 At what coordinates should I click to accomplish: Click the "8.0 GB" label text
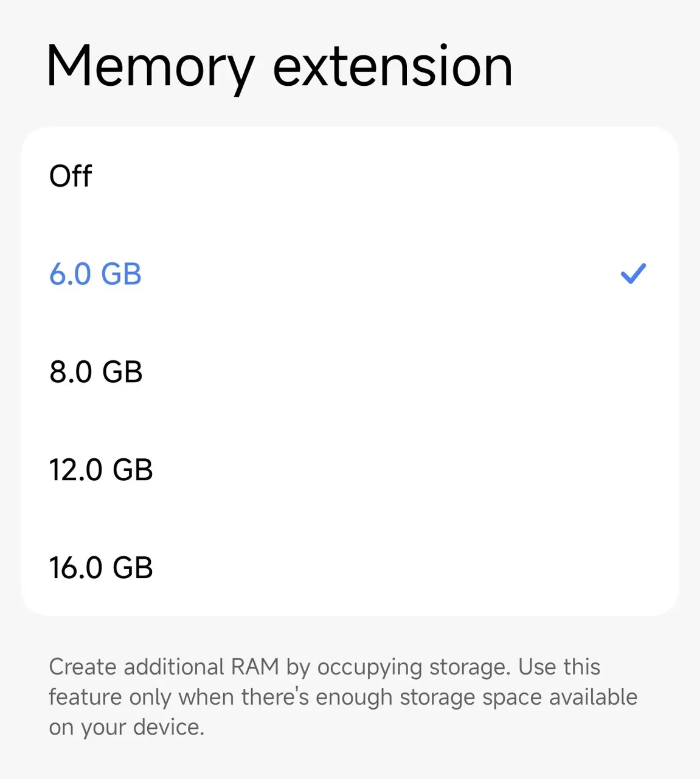click(x=96, y=372)
